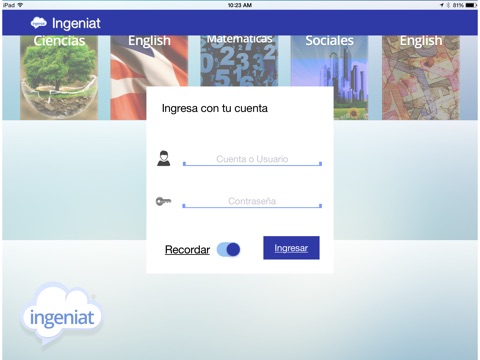Click the Recordar label
480x360 pixels.
pos(187,250)
